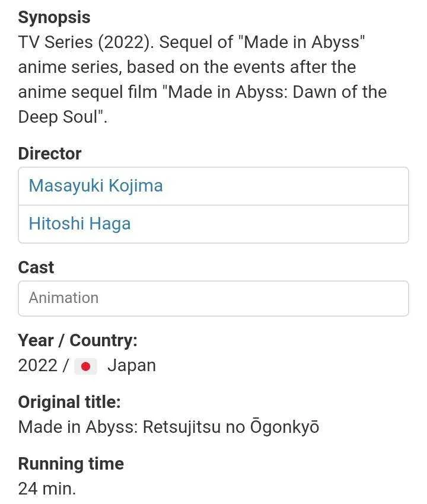
Task: Click empty area right of Masayuki Kojima
Action: click(x=285, y=186)
